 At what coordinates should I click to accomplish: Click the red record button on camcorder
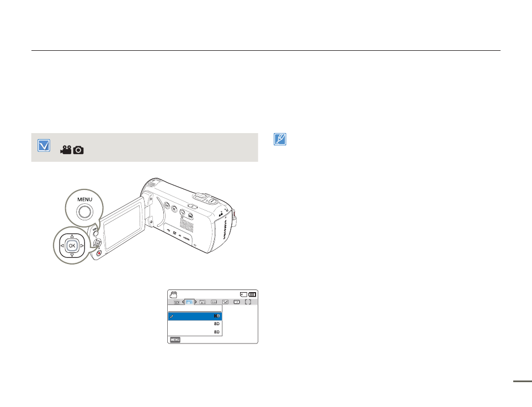[99, 253]
